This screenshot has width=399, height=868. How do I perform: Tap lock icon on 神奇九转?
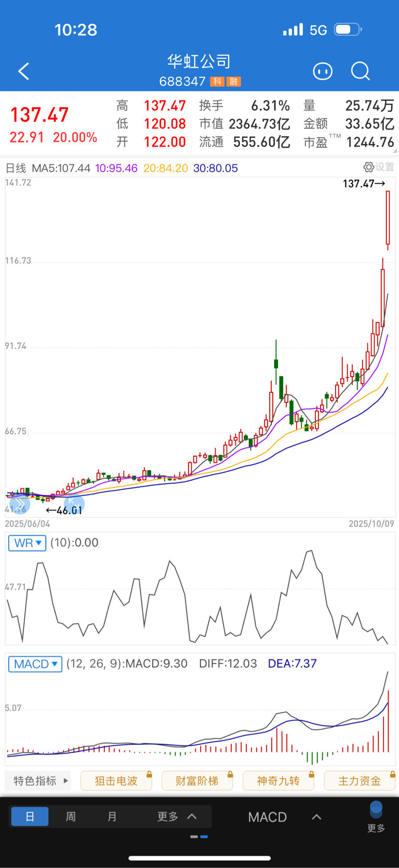311,774
